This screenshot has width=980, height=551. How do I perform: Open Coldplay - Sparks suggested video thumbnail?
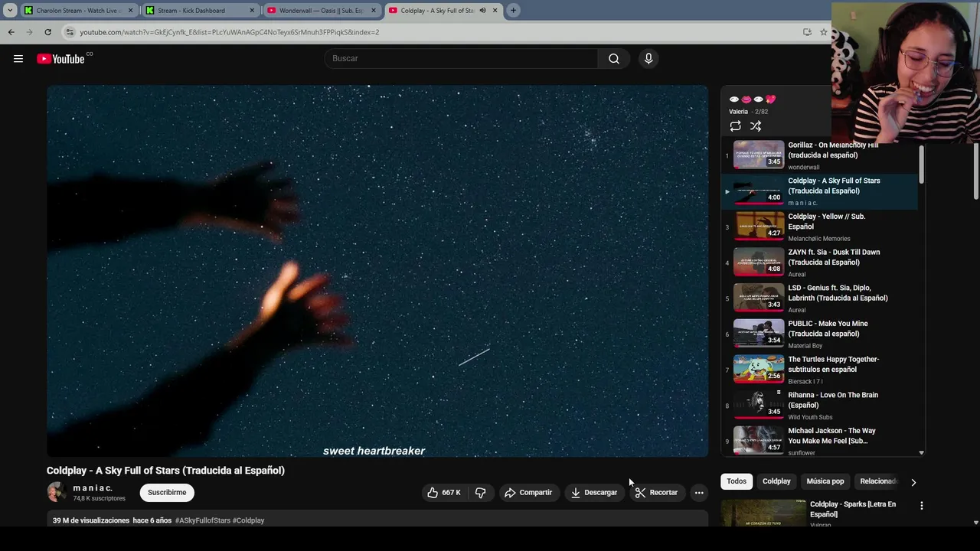pos(763,513)
